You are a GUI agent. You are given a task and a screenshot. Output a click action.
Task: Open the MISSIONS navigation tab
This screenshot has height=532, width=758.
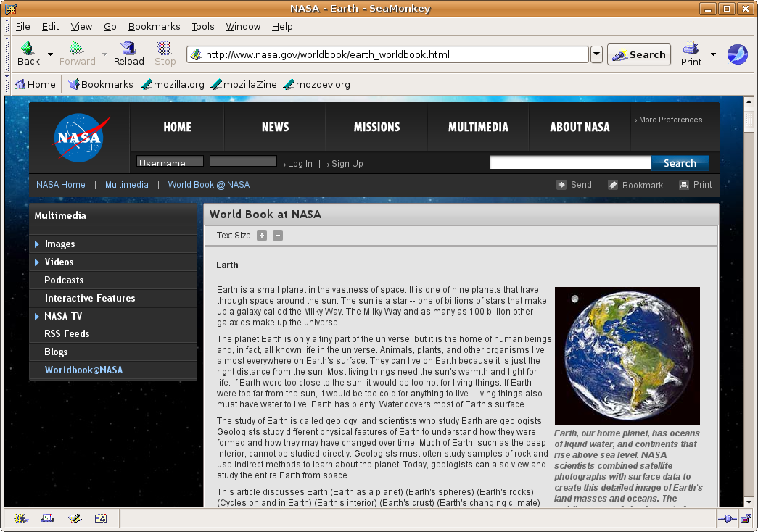376,127
